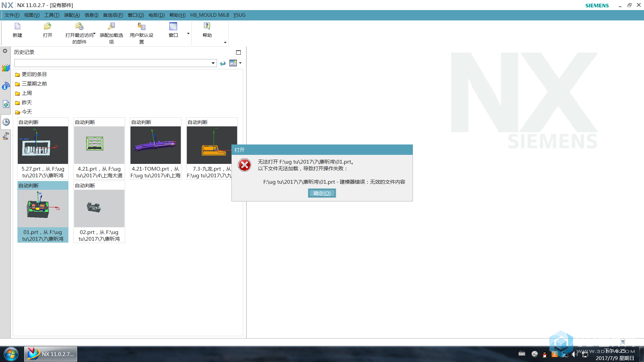Click the 打开 dialog title bar
Screen dimensions: 644x362
click(322, 150)
